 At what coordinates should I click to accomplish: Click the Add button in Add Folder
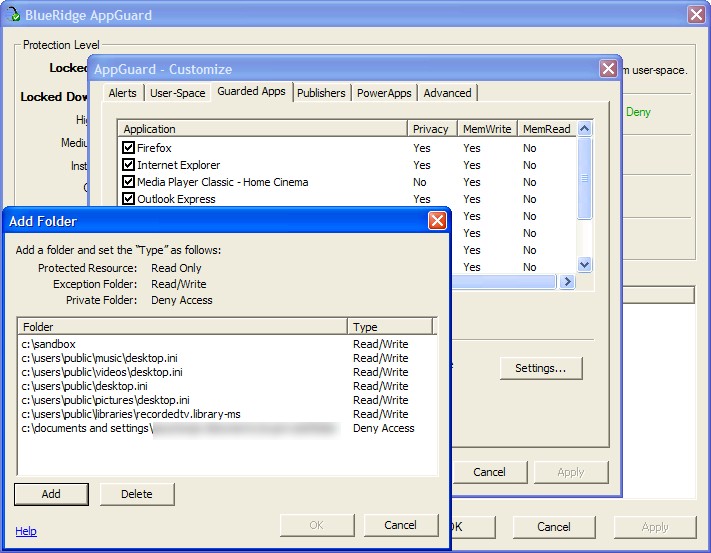coord(51,494)
